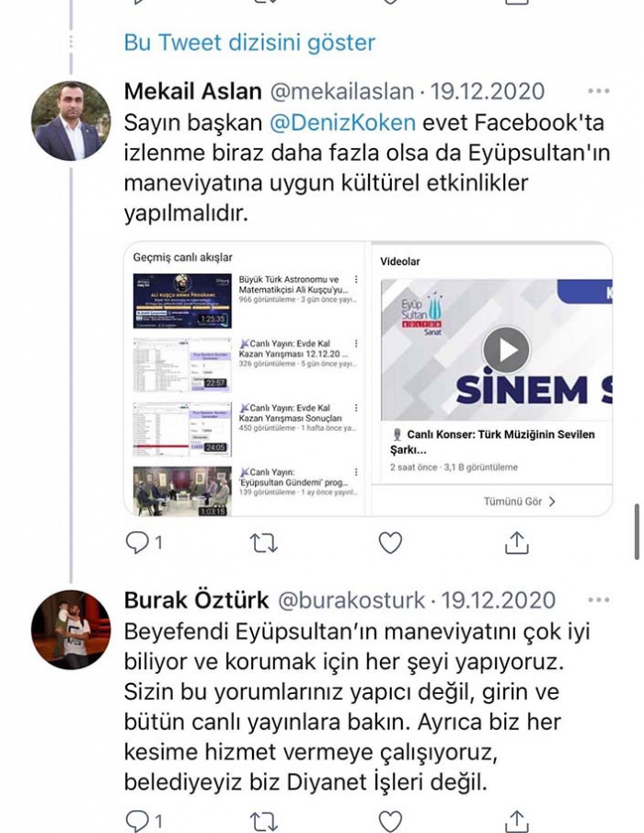Open the kebab menu of the Ali Kuşçu stream
644x833 pixels.
tap(356, 280)
